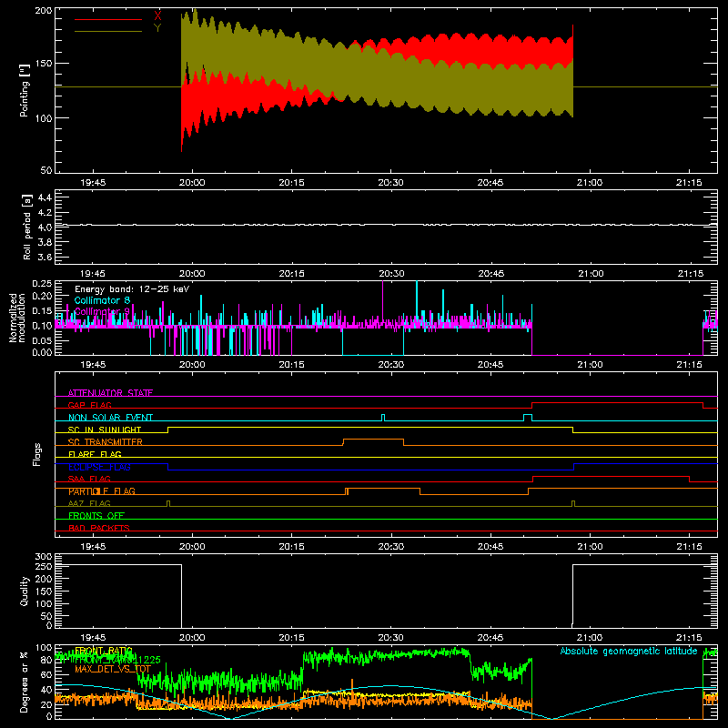This screenshot has width=728, height=728.
Task: Click the Quality axis title
Action: [x=25, y=591]
